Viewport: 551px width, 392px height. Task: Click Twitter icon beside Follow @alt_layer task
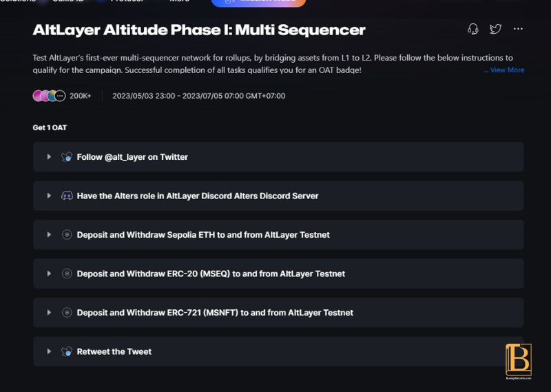67,157
